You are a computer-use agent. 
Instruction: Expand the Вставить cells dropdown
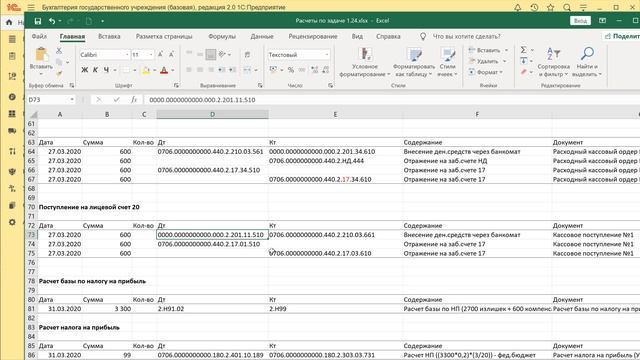click(x=507, y=50)
